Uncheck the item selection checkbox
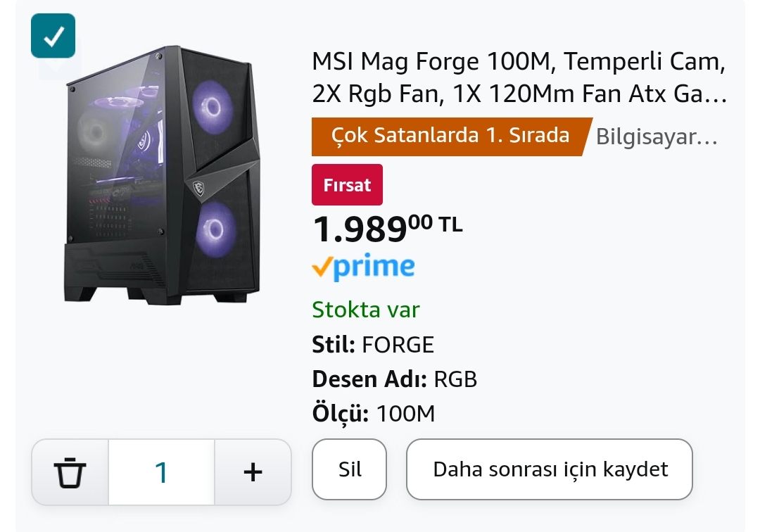Viewport: 760px width, 532px height. point(53,36)
